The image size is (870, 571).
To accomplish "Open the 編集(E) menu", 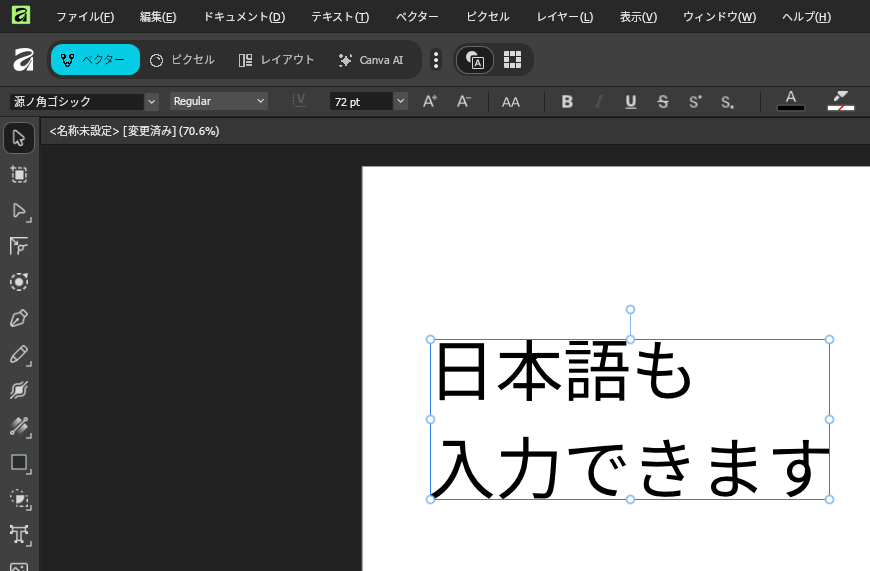I will coord(158,17).
